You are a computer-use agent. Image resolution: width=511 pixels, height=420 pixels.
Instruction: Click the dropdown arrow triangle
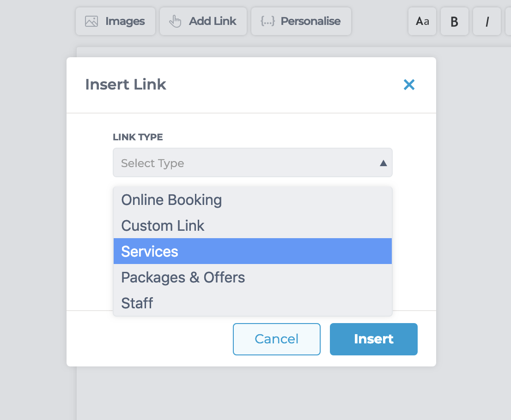[x=383, y=163]
